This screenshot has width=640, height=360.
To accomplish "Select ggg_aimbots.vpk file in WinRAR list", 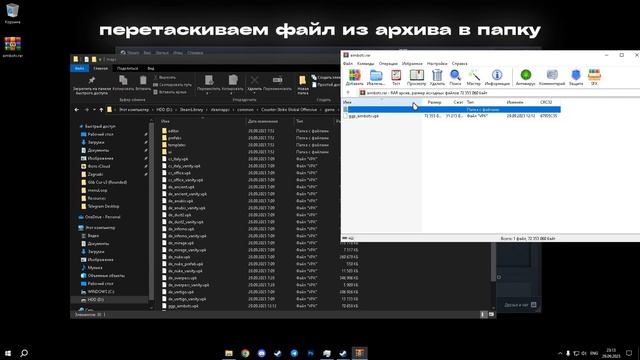I will tap(363, 116).
